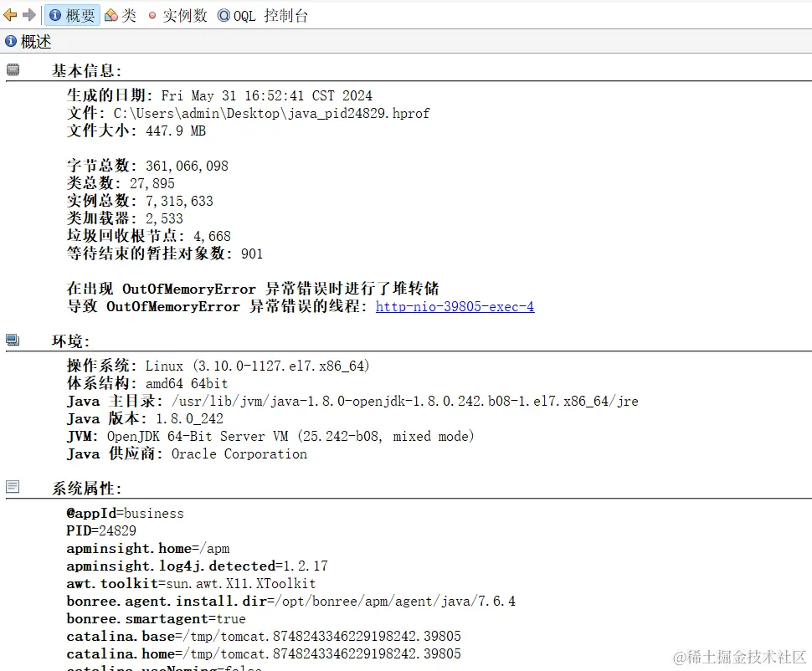Click the file path java_pid24829.hprof

click(x=271, y=114)
